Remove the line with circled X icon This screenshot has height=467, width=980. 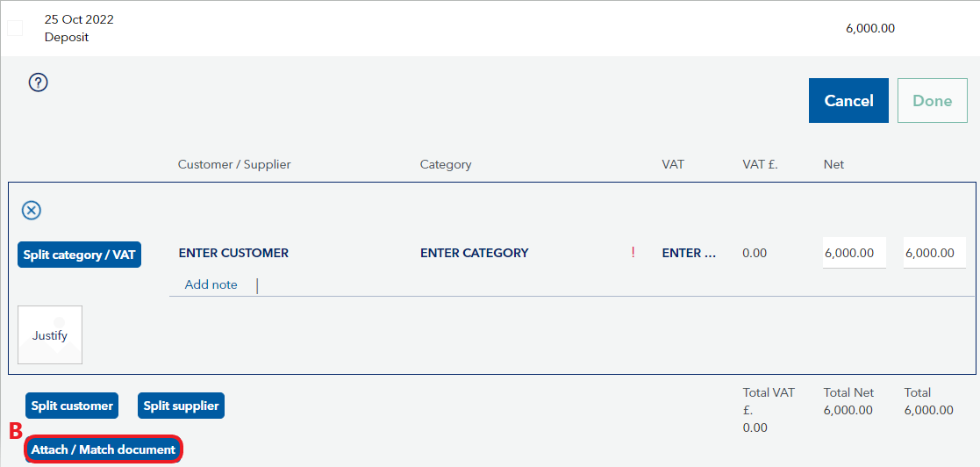pos(32,211)
